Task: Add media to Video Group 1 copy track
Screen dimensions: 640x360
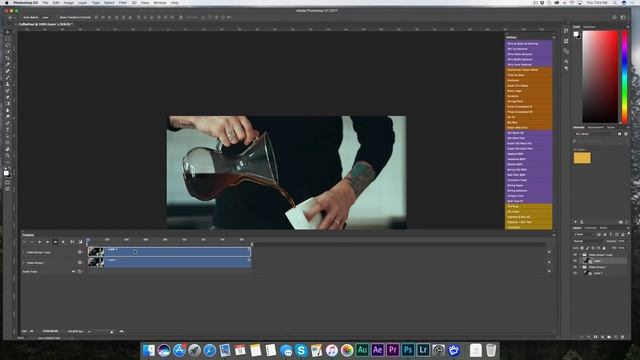Action: (549, 252)
